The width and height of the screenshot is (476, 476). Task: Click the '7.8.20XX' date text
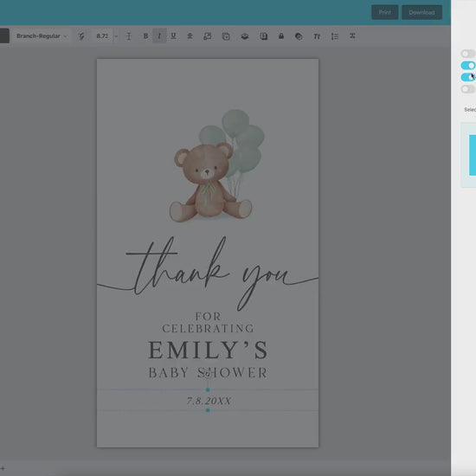pos(209,401)
